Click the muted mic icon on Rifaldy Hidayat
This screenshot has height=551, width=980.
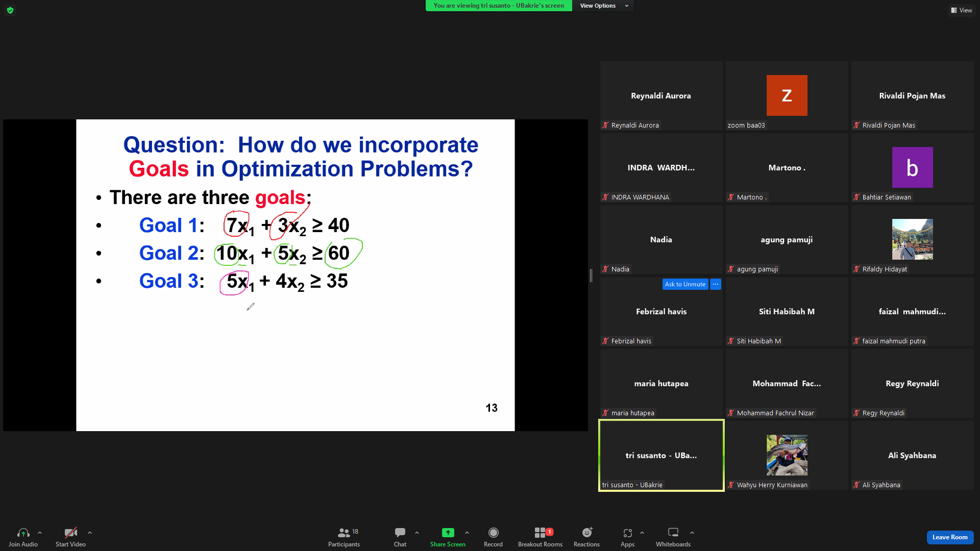(x=856, y=269)
